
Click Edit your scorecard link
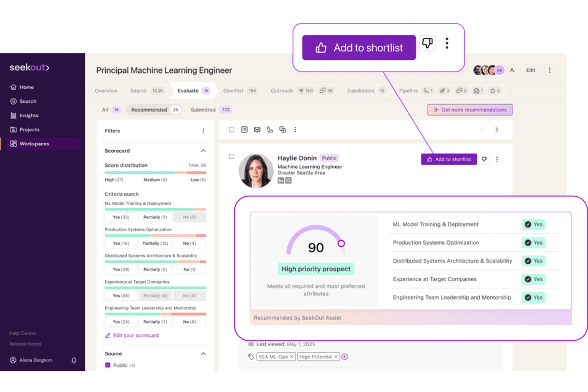coord(136,335)
